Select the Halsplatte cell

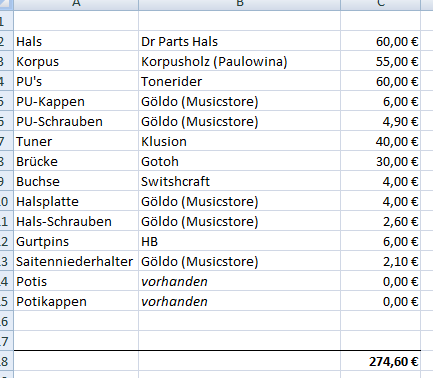(x=76, y=201)
